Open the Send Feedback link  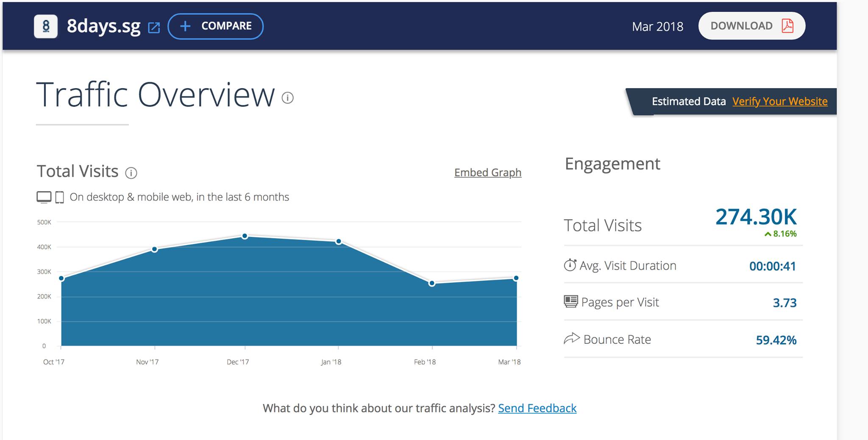tap(537, 408)
